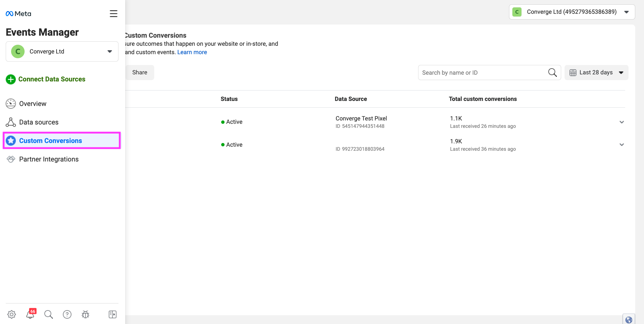Select Custom Conversions in sidebar
Image resolution: width=644 pixels, height=324 pixels.
tap(62, 141)
